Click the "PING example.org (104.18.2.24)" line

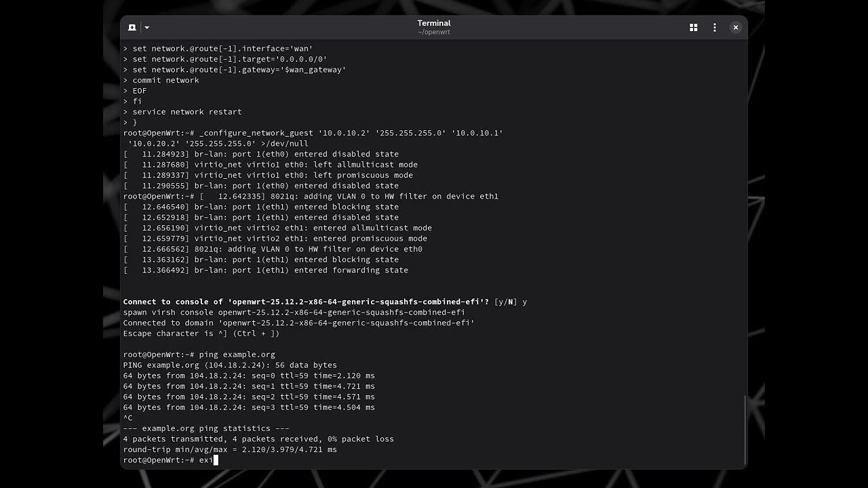(230, 365)
